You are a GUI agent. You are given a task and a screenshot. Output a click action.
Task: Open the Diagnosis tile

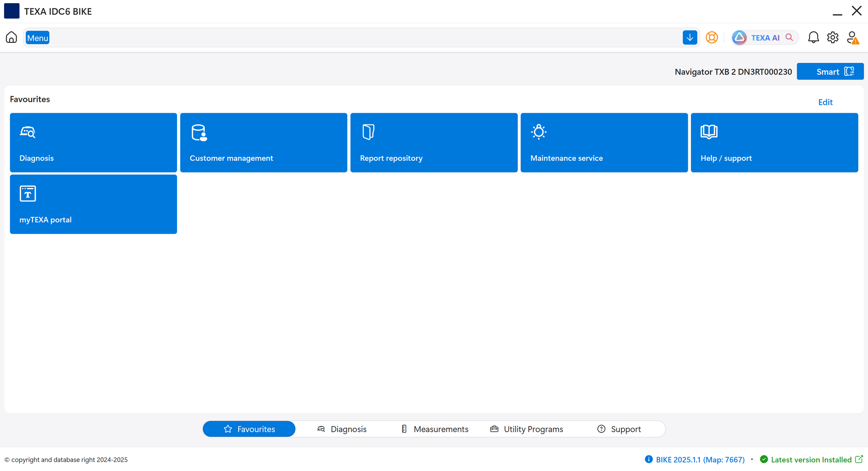[93, 142]
